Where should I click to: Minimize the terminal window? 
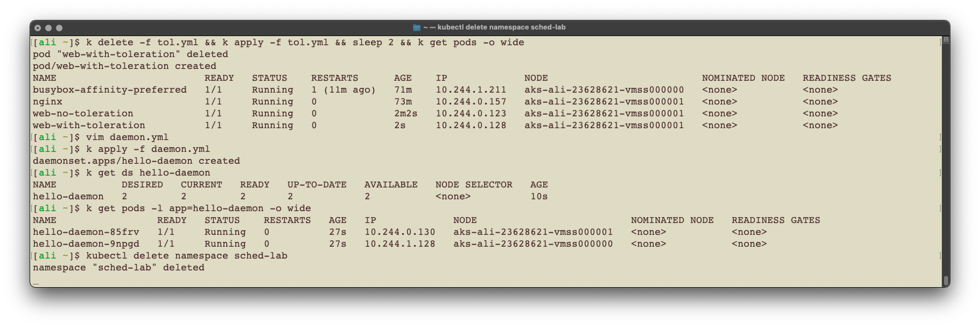pos(48,27)
